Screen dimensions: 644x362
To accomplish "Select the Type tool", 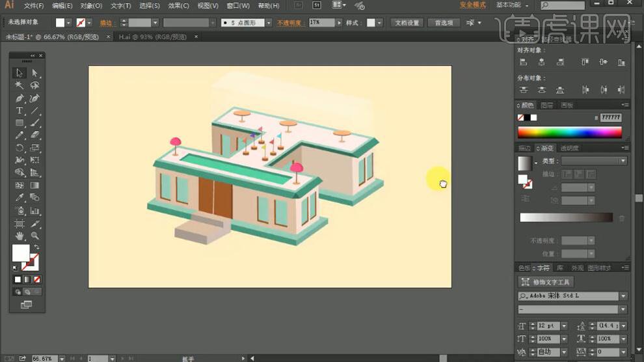I will pos(20,111).
